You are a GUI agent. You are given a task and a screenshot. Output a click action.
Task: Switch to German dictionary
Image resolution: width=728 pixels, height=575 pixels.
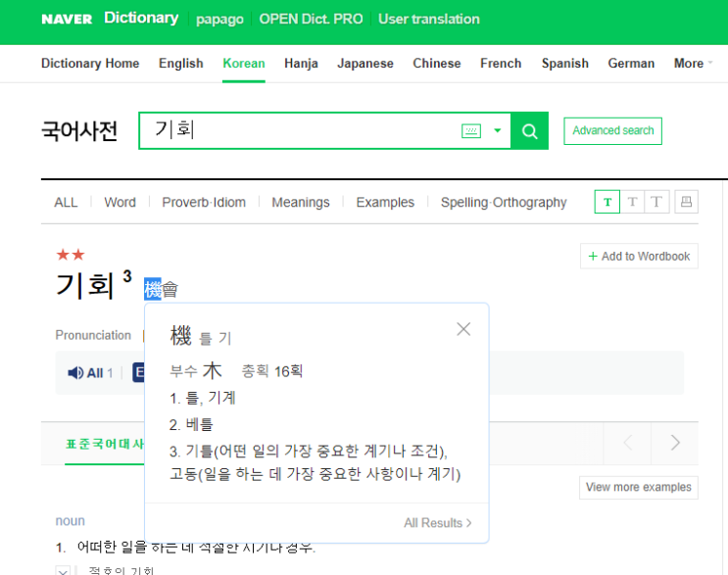[x=631, y=63]
